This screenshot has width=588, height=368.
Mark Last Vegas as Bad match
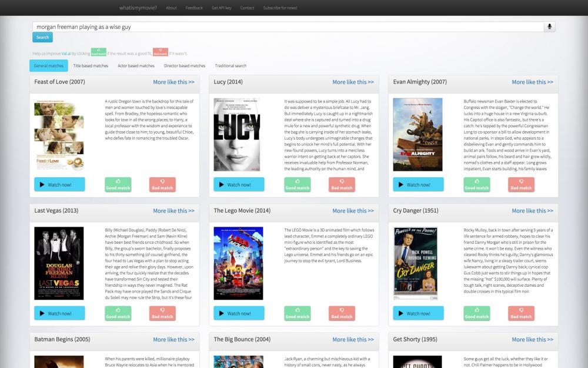pos(162,313)
